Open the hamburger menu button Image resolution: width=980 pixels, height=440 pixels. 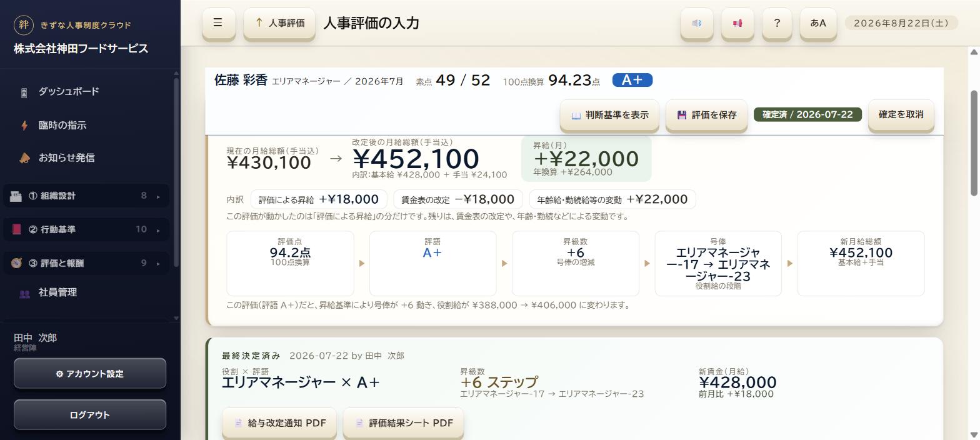tap(218, 23)
